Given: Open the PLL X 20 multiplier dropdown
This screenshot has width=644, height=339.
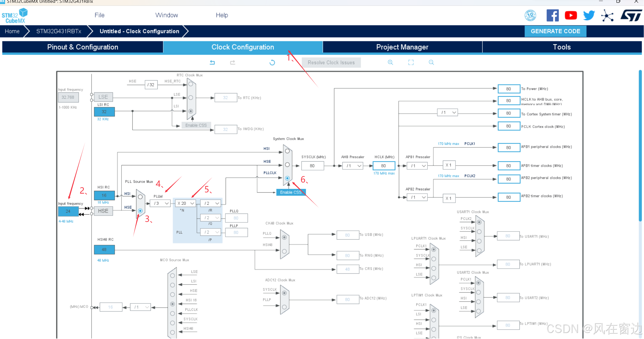Looking at the screenshot, I should pos(186,203).
